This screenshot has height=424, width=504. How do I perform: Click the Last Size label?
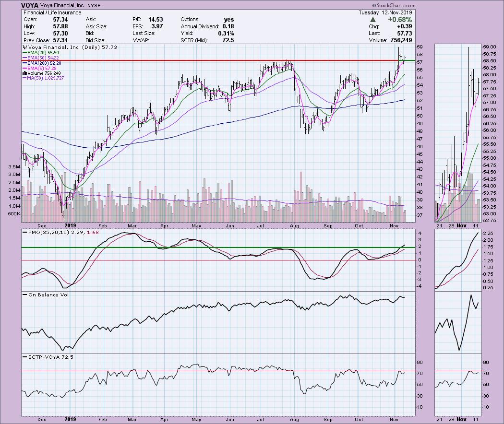click(144, 33)
